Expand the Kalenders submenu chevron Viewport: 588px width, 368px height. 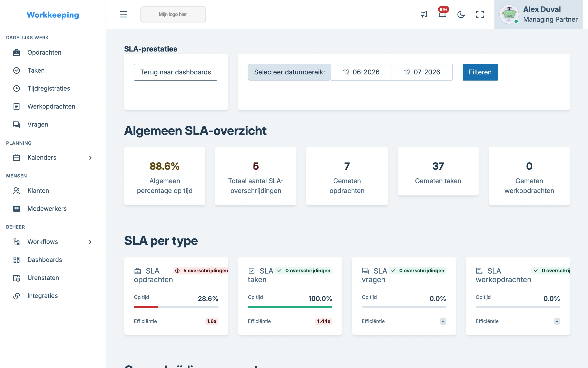[90, 157]
